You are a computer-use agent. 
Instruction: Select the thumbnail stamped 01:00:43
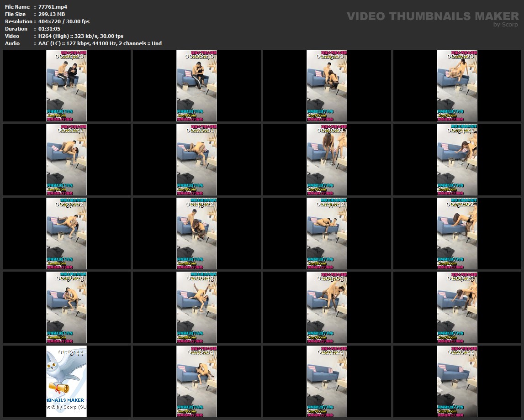pyautogui.click(x=196, y=307)
